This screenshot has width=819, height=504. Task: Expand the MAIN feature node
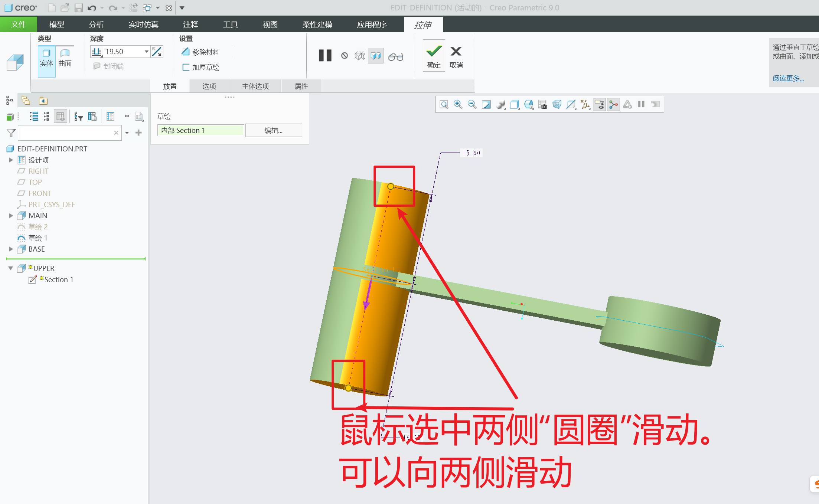[x=11, y=216]
